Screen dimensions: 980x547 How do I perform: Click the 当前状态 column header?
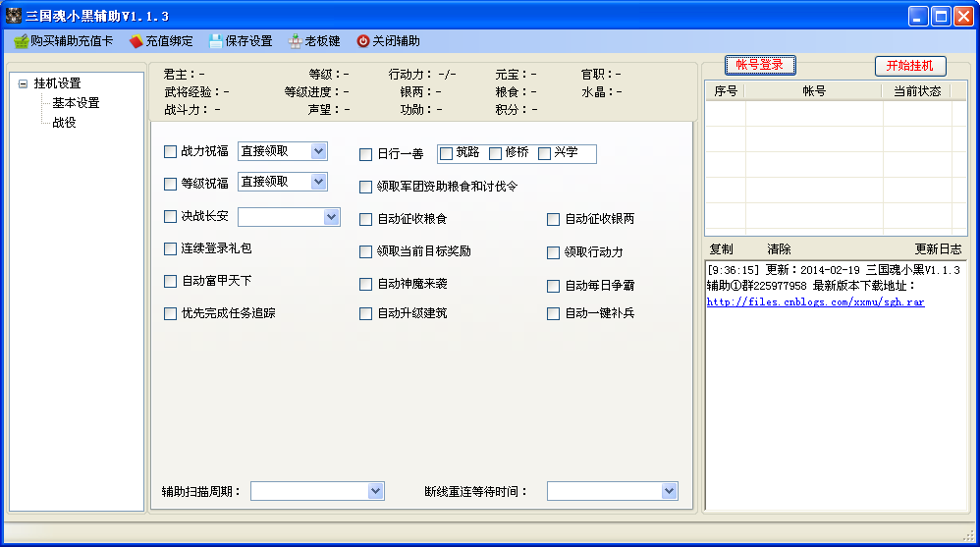point(917,91)
